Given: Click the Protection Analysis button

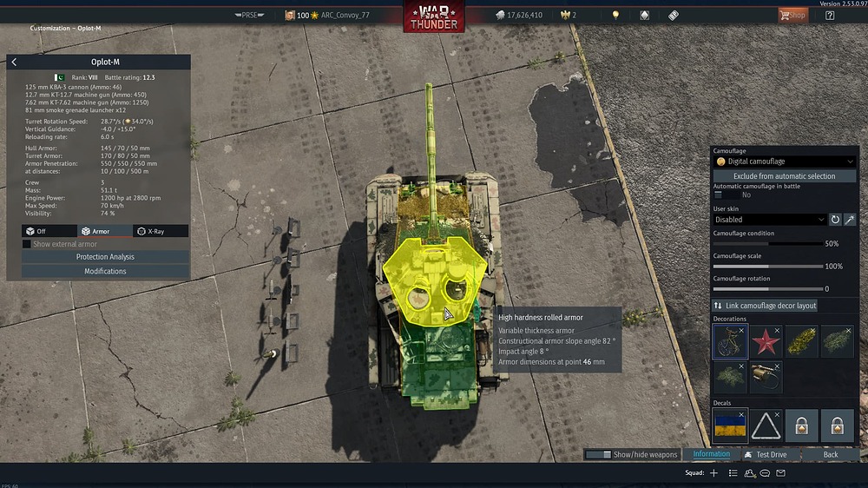Looking at the screenshot, I should (x=105, y=257).
